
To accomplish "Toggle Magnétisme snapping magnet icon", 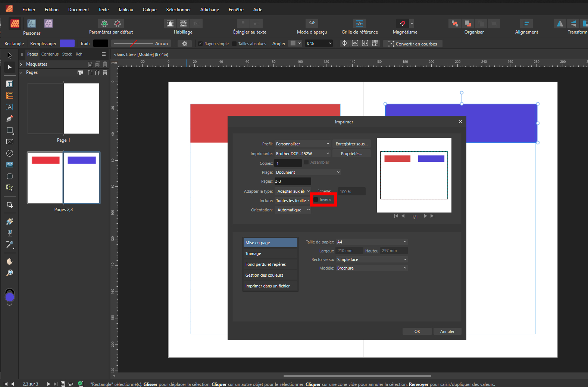I will click(402, 23).
